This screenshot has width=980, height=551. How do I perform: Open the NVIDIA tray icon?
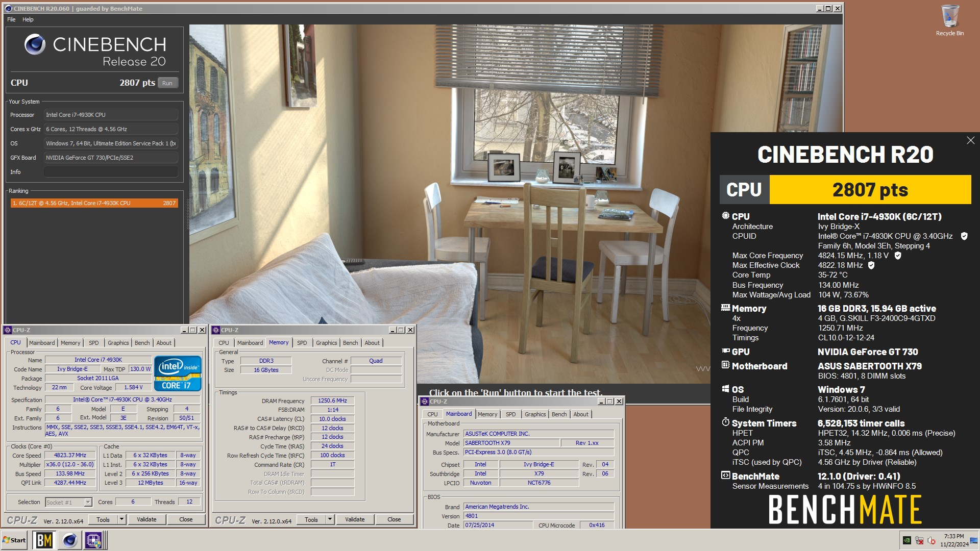pos(907,540)
